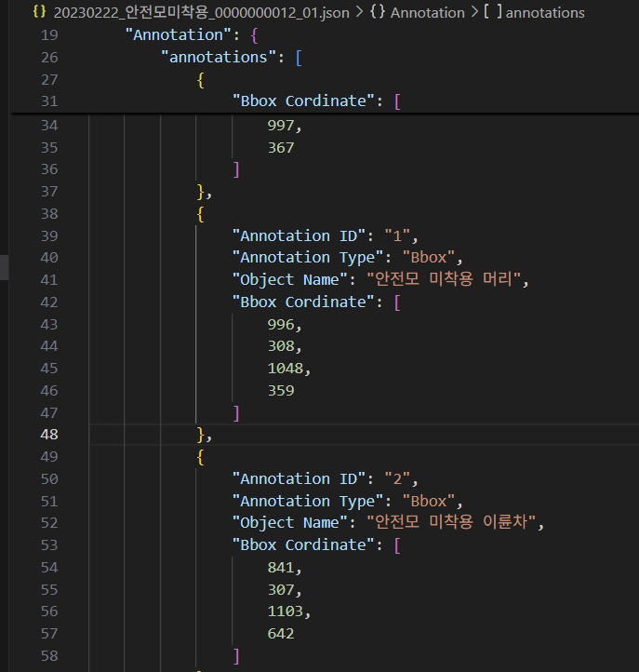
Task: Open the Annotation breadcrumb segment
Action: pyautogui.click(x=427, y=12)
